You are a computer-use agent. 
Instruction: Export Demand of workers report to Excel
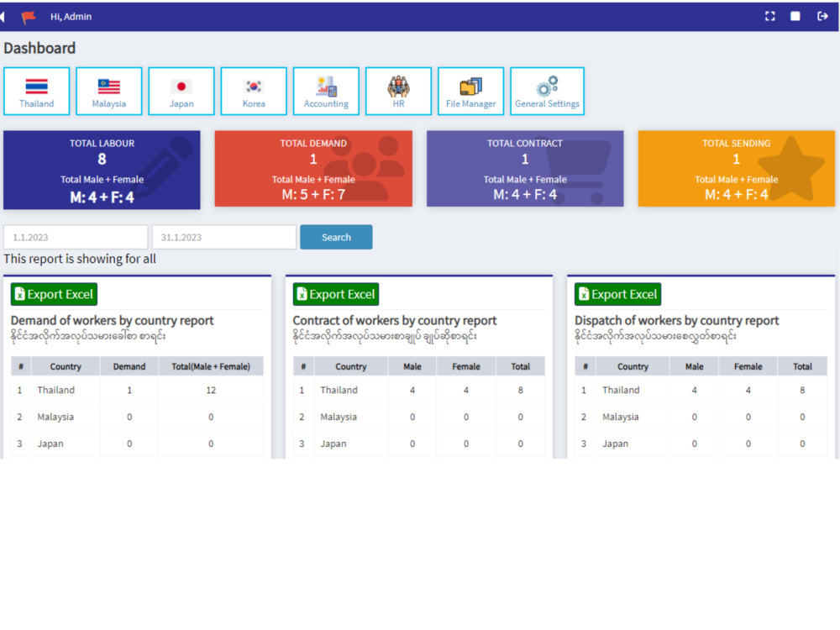coord(54,294)
